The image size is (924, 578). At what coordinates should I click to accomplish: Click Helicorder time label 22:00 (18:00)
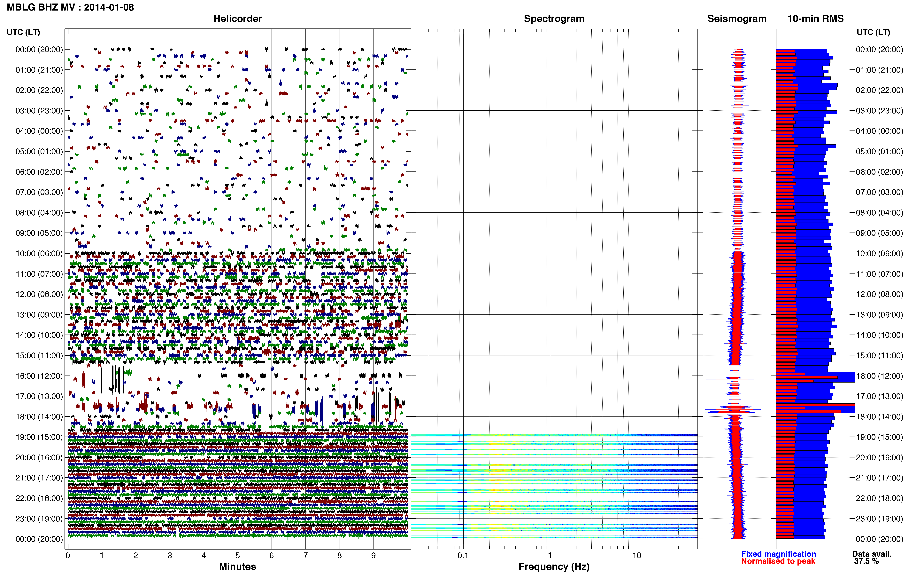pyautogui.click(x=39, y=498)
